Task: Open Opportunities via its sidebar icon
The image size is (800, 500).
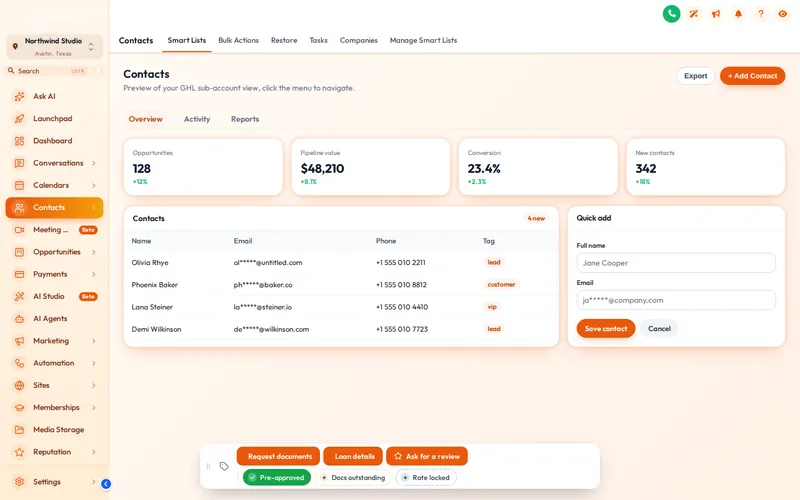Action: click(x=19, y=252)
